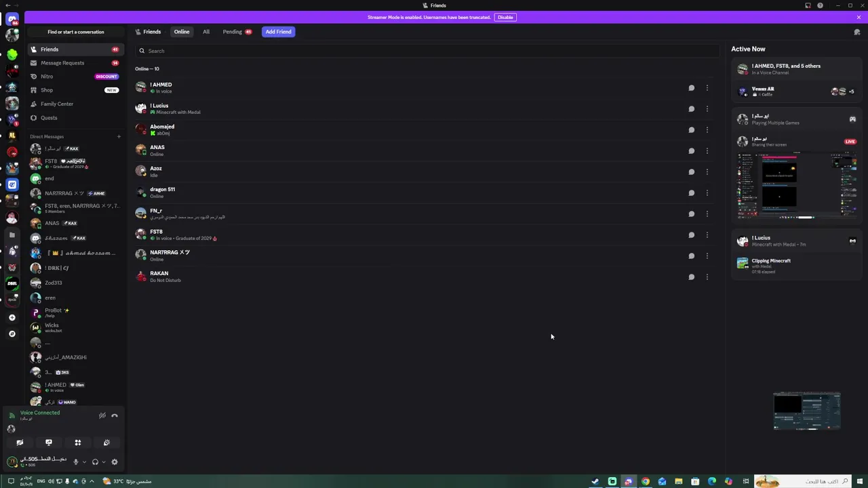Open the inbox icon in title bar
The height and width of the screenshot is (488, 868).
pyautogui.click(x=808, y=5)
